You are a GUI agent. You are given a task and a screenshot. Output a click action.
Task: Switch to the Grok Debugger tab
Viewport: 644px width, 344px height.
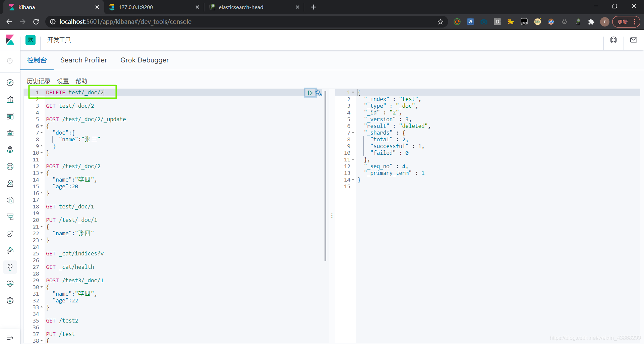tap(145, 60)
